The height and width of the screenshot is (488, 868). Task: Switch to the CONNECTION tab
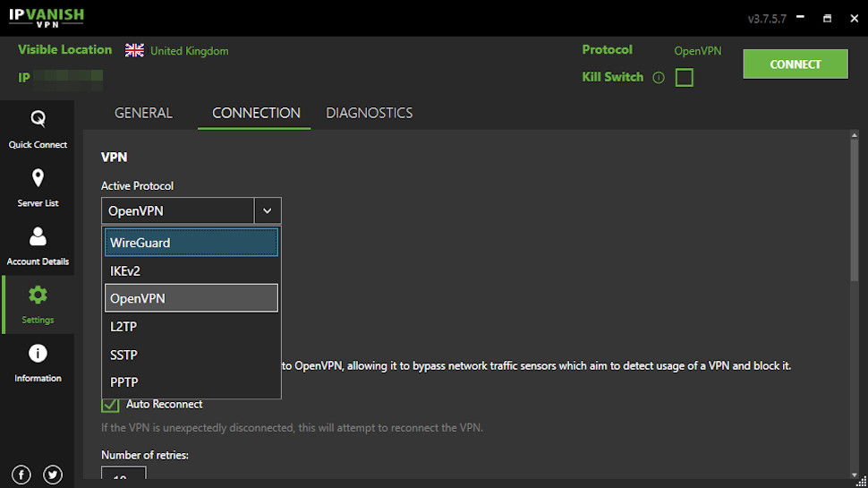(256, 113)
